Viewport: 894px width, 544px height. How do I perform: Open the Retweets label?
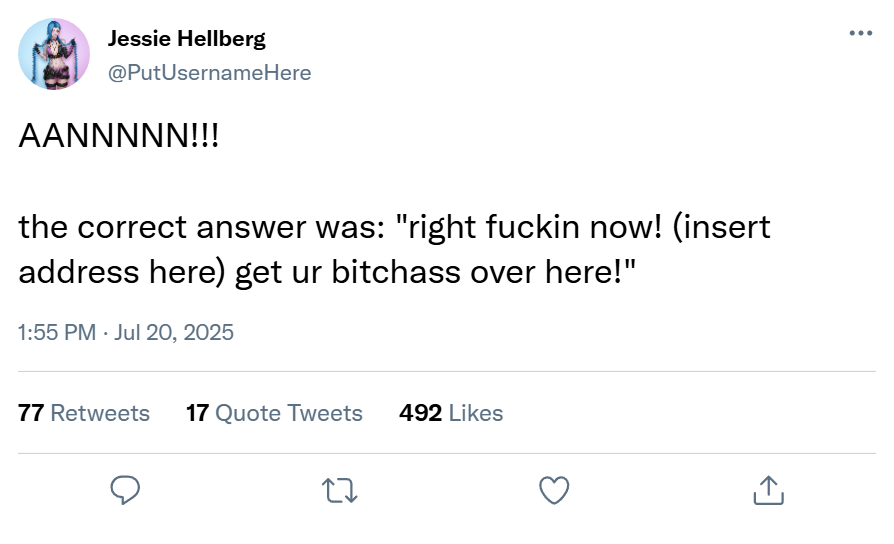[100, 413]
